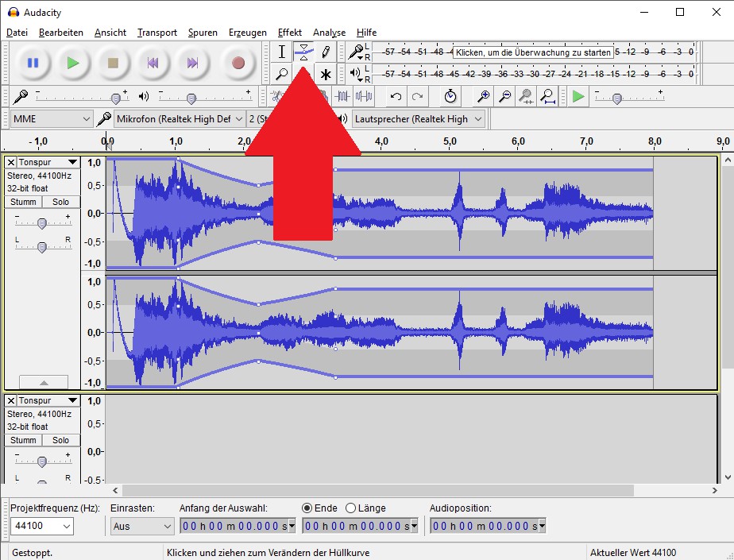This screenshot has width=734, height=560.
Task: Select the Draw pencil tool
Action: [x=326, y=52]
